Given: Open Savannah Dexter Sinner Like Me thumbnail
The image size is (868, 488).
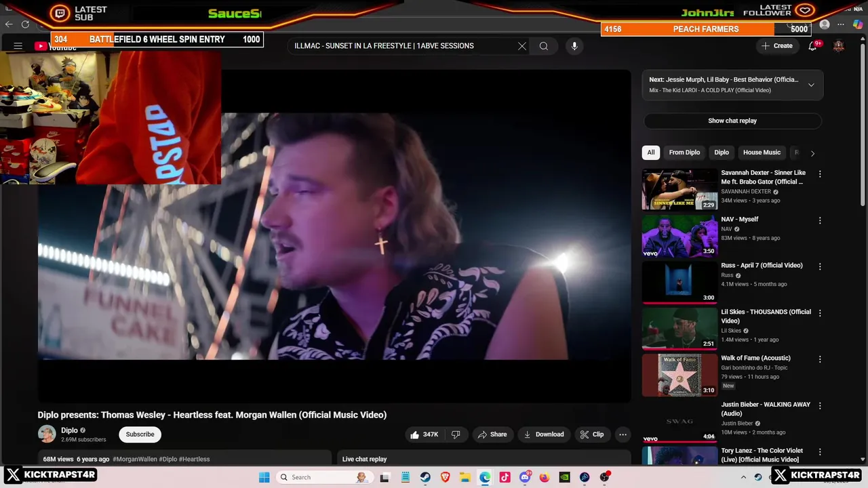Looking at the screenshot, I should [679, 189].
